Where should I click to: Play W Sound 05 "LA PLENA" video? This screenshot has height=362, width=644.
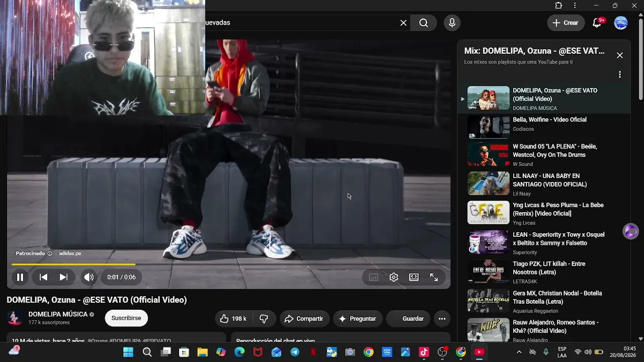click(543, 154)
